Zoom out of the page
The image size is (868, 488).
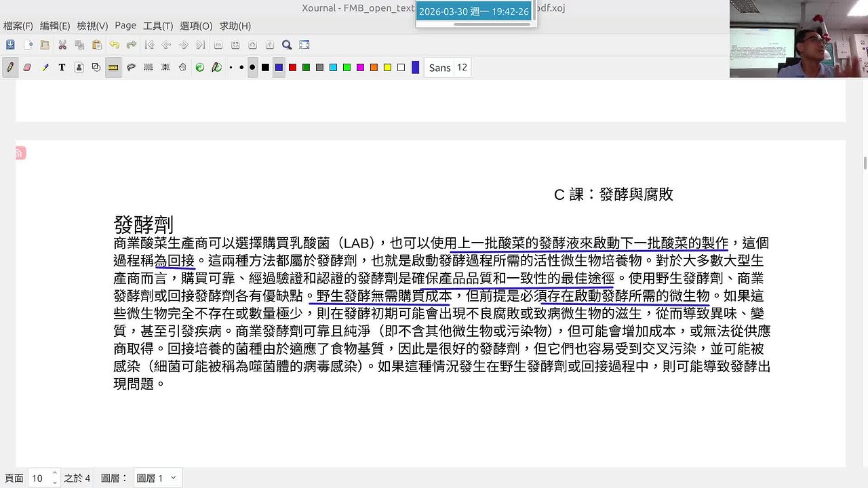click(218, 45)
